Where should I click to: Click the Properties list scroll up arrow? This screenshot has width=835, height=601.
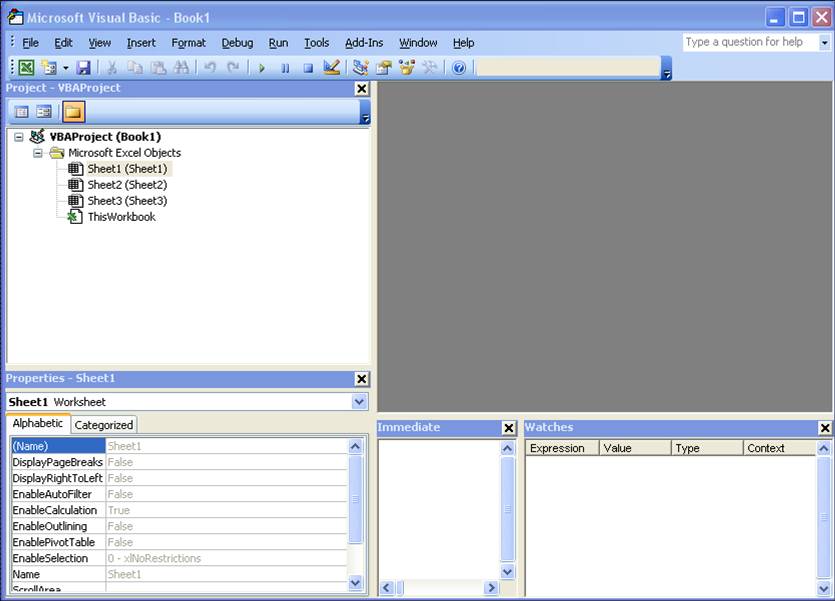pyautogui.click(x=355, y=446)
